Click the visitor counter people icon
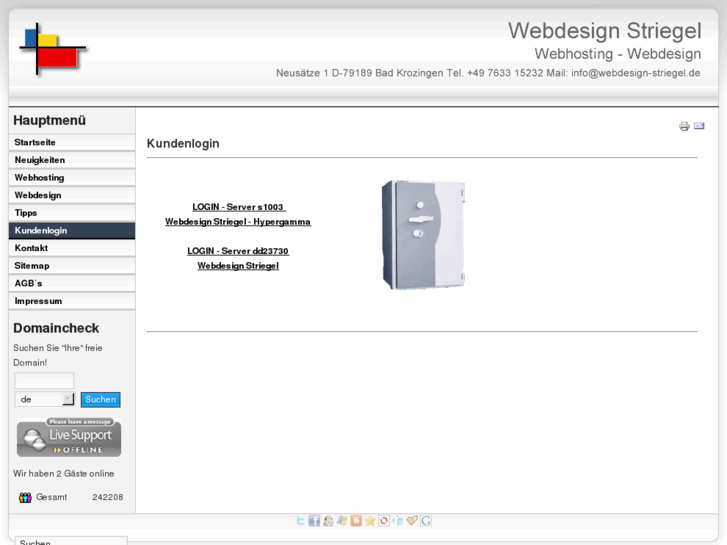This screenshot has width=727, height=545. pos(25,497)
